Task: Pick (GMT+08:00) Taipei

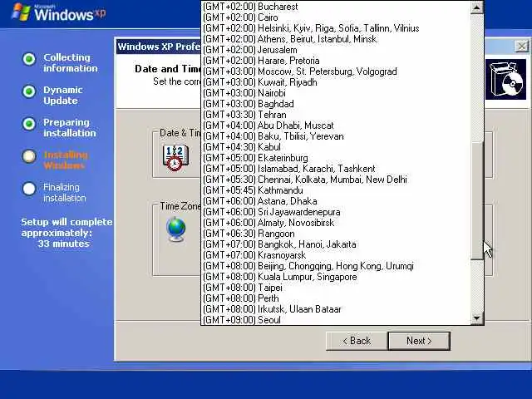Action: [x=336, y=288]
